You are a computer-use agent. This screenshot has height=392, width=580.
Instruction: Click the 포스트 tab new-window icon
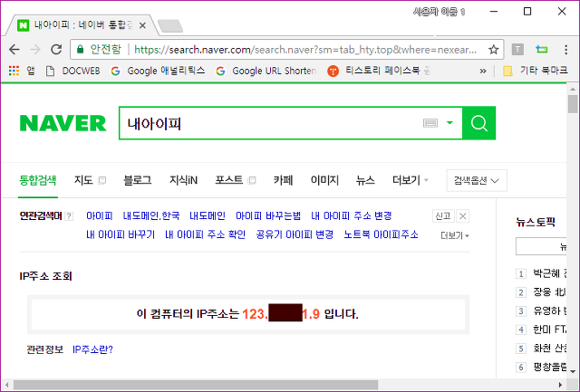coord(252,180)
